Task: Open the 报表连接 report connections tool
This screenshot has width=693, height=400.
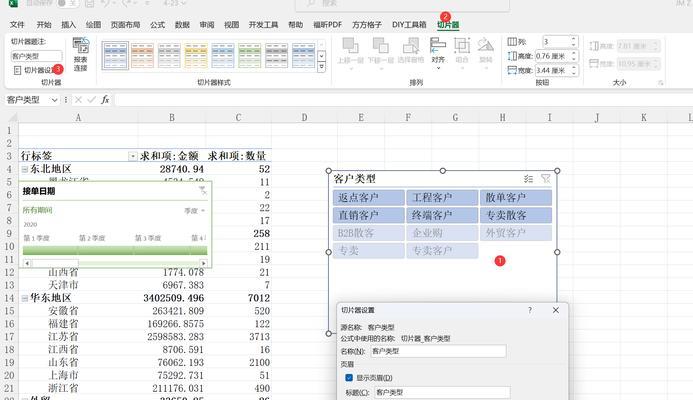Action: (x=80, y=54)
